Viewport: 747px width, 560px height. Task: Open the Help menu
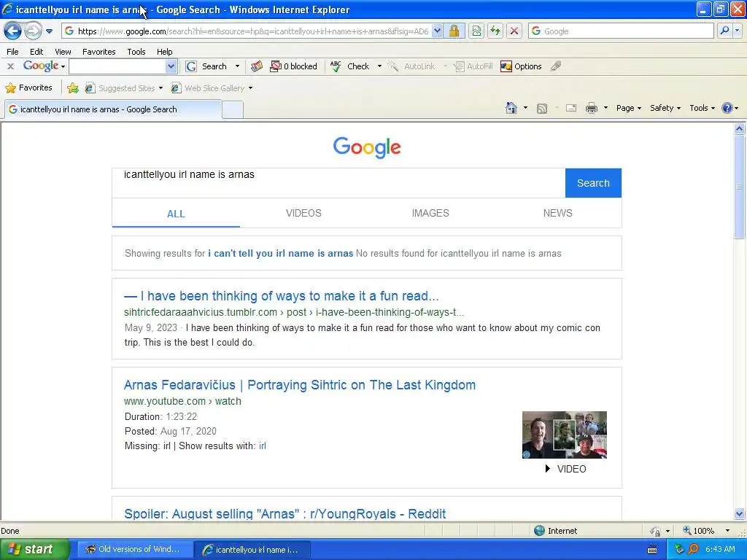point(165,52)
